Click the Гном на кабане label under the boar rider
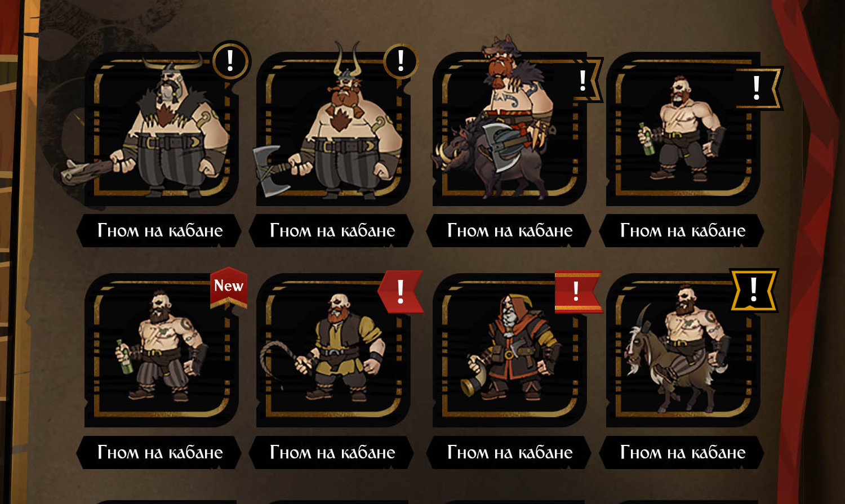 pyautogui.click(x=510, y=230)
